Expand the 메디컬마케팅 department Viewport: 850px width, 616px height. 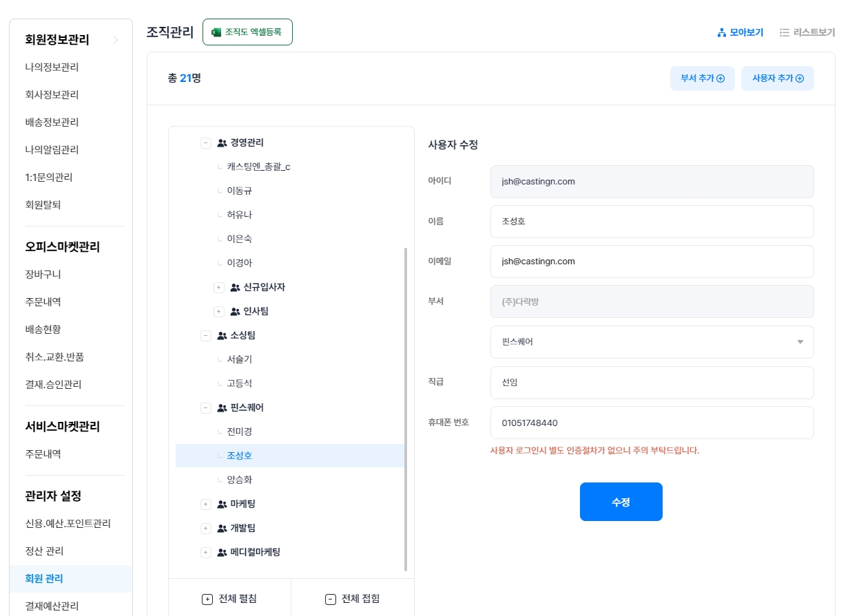205,553
